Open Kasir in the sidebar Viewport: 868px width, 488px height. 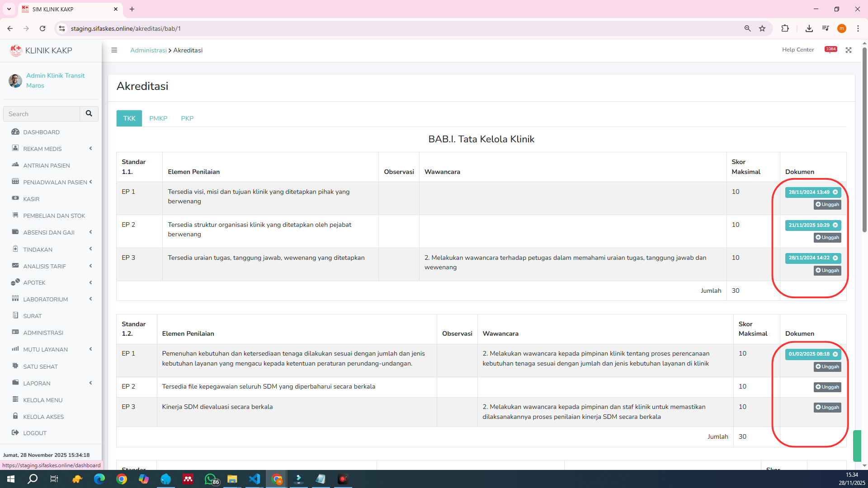(31, 199)
